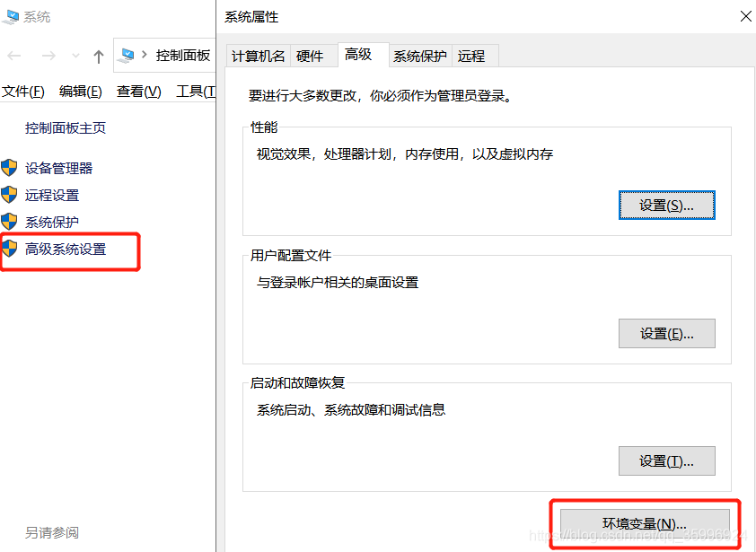Click text 与登录帐户相关的桌面设置
Viewport: 756px width, 552px height.
coord(338,283)
